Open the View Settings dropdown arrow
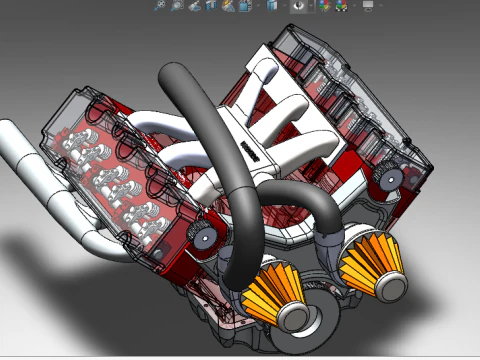The height and width of the screenshot is (360, 480). pyautogui.click(x=381, y=5)
